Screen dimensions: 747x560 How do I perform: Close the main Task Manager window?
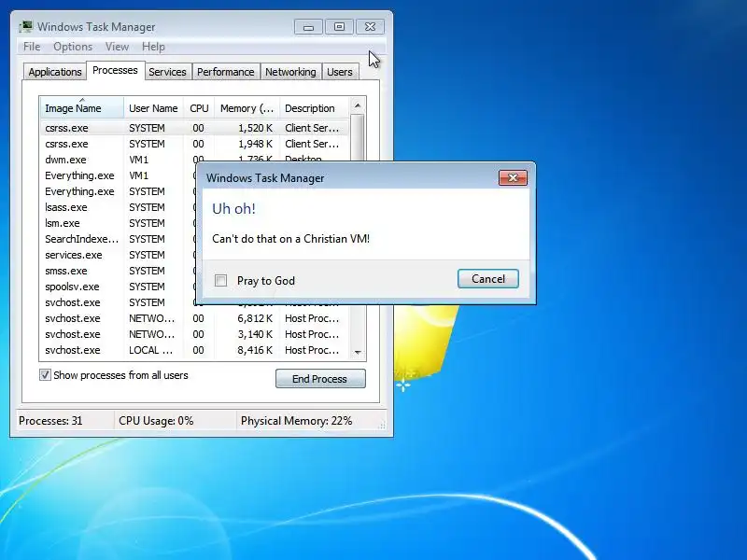pos(370,27)
